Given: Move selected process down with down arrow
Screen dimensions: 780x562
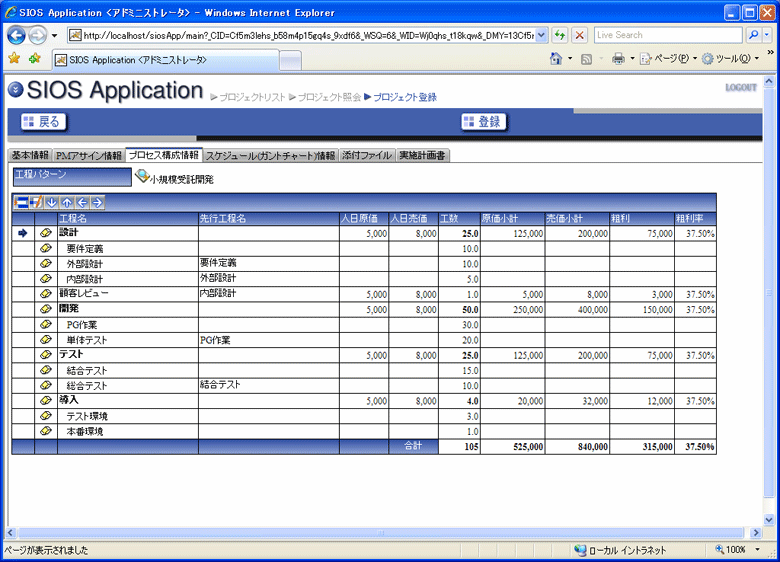Looking at the screenshot, I should pyautogui.click(x=51, y=202).
